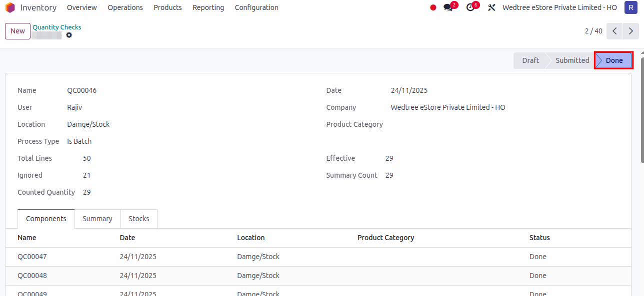Open the company switcher for Wedtree eStore
This screenshot has width=644, height=296.
pos(559,7)
